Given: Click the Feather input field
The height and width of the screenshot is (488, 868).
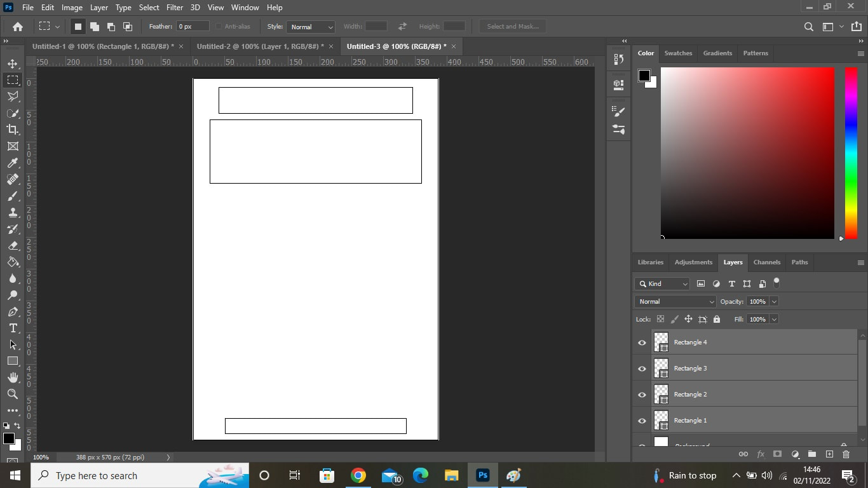Looking at the screenshot, I should coord(193,27).
